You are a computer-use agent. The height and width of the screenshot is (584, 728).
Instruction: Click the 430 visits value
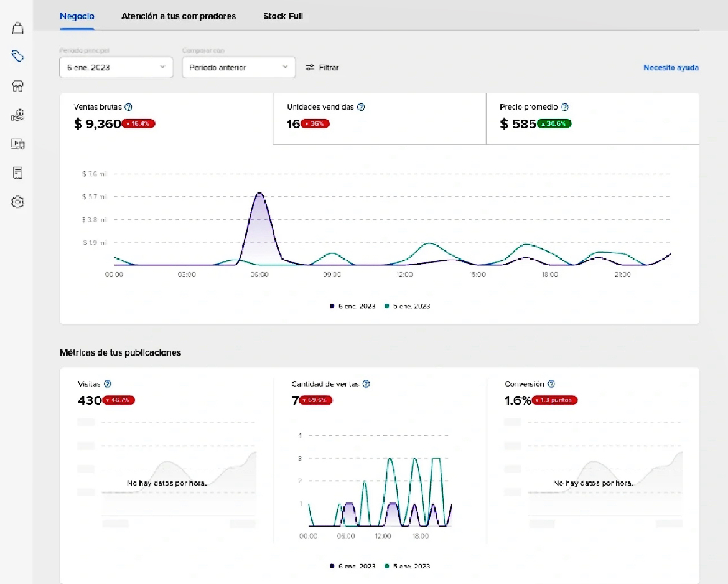pos(90,400)
